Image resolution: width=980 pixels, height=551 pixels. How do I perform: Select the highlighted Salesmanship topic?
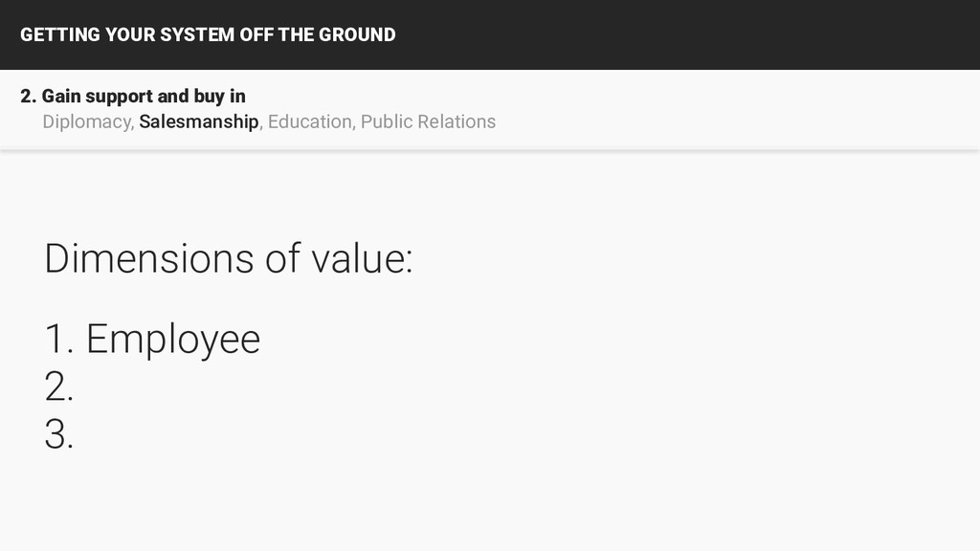(199, 121)
